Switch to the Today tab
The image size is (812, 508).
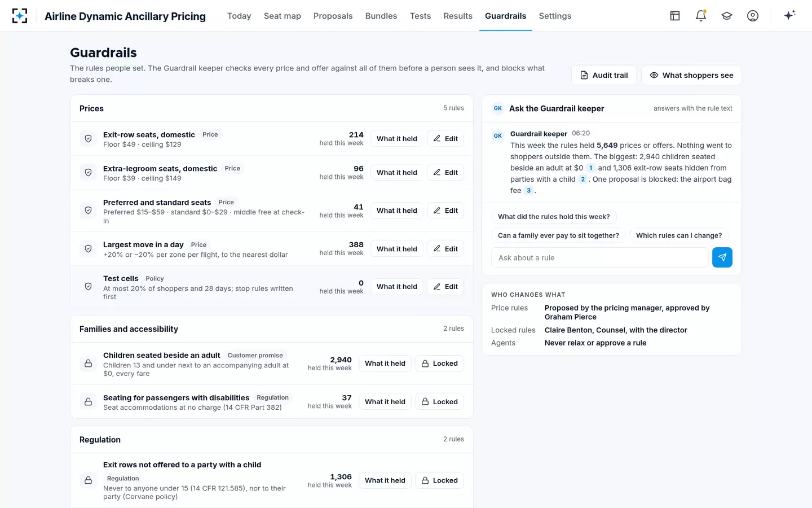coord(239,16)
